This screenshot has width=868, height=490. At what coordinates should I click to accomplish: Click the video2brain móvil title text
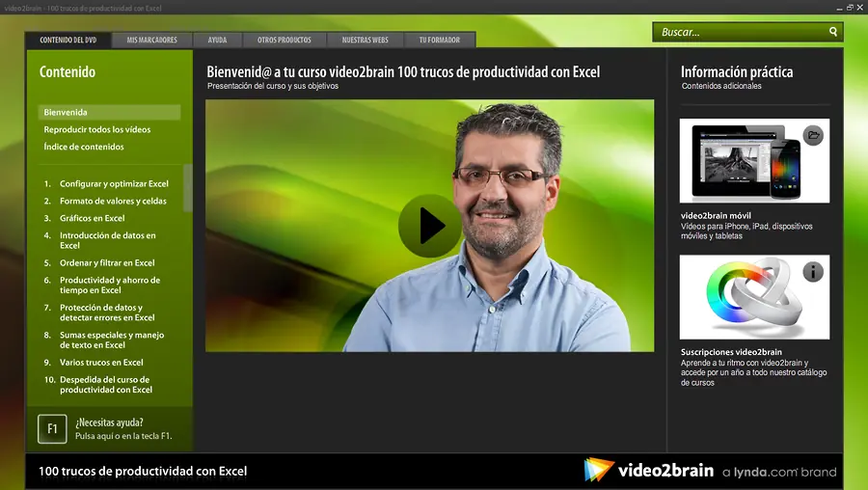(716, 216)
